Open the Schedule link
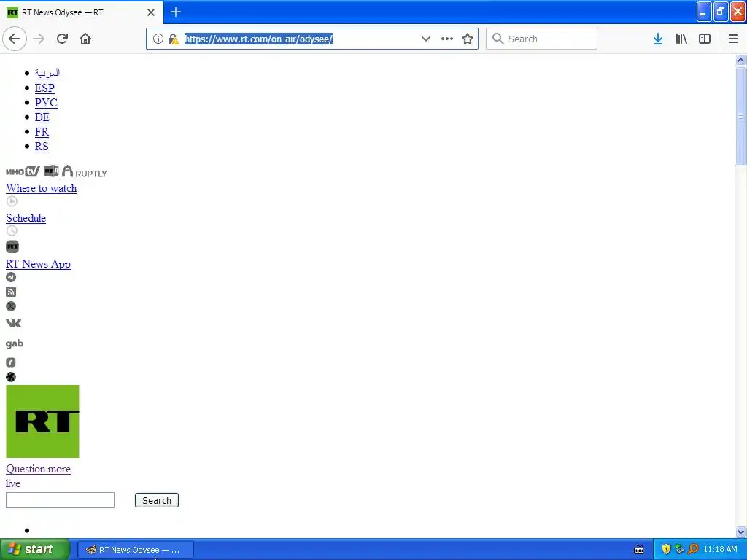Viewport: 747px width, 560px height. click(x=26, y=218)
